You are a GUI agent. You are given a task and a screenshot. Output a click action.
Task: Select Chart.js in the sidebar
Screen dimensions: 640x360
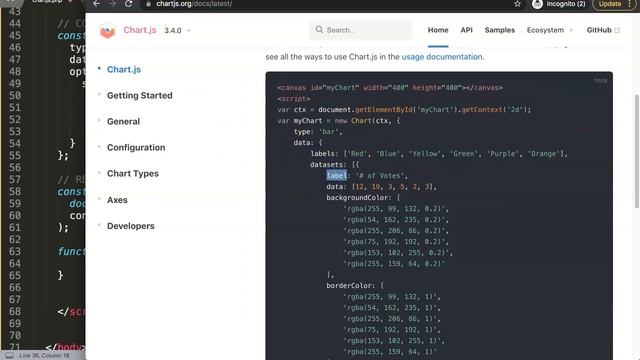click(124, 69)
